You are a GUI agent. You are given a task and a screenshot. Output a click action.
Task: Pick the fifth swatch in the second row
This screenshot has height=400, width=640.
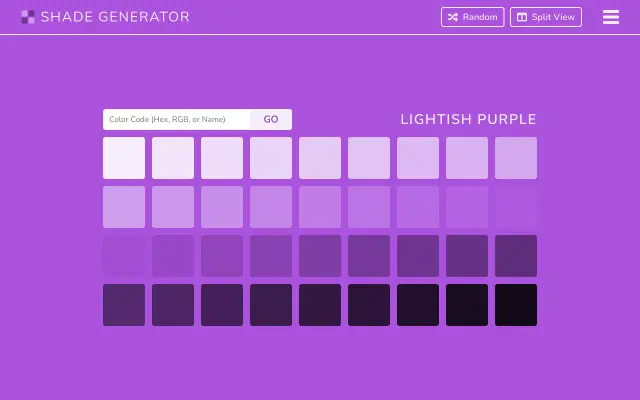[x=320, y=207]
